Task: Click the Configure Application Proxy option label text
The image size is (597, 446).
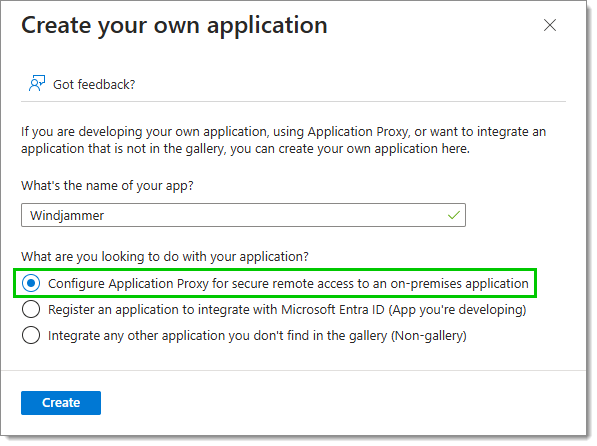Action: click(x=288, y=284)
